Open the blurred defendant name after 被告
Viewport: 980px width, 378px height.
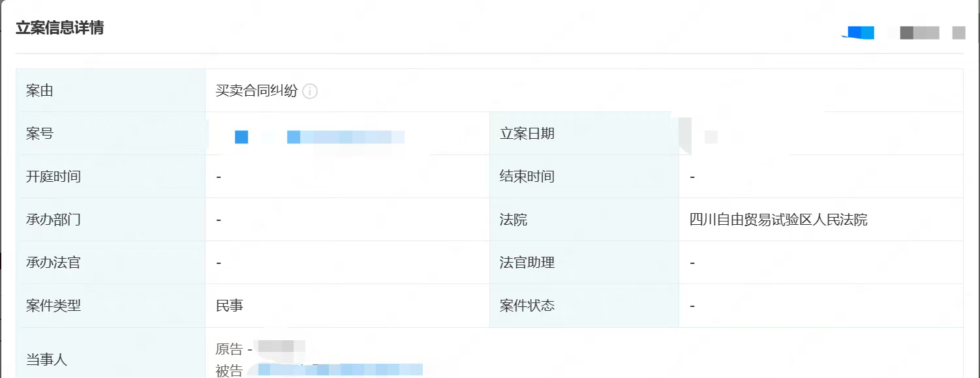pyautogui.click(x=340, y=370)
